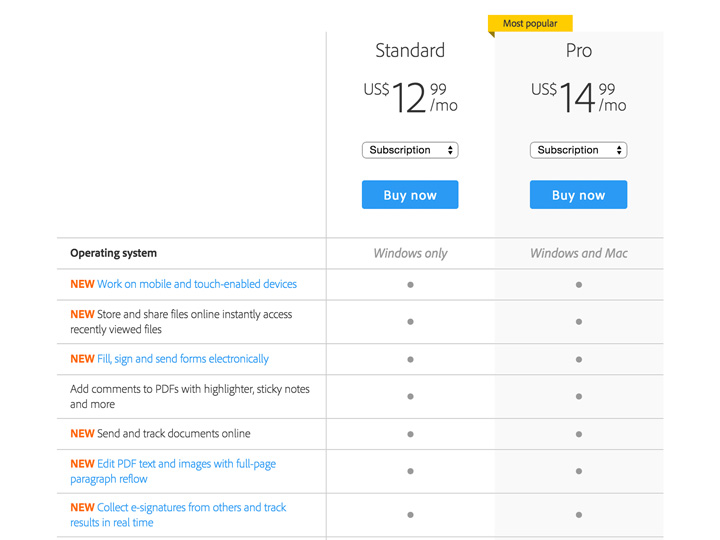Open Collect e-signatures from others link

[x=178, y=515]
